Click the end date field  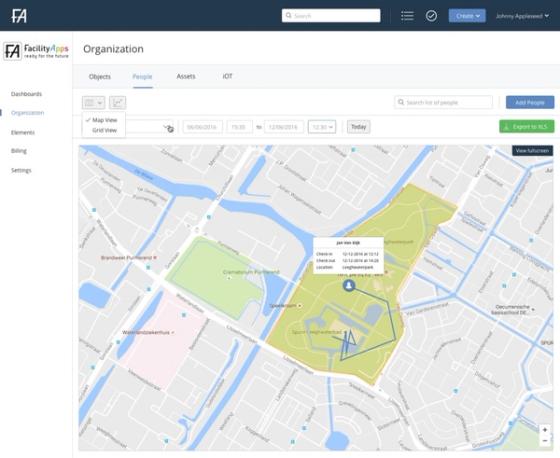coord(284,127)
